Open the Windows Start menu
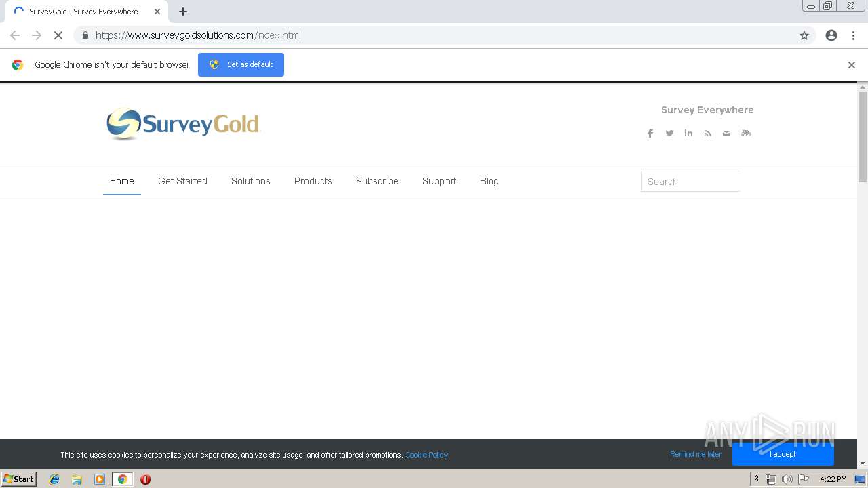This screenshot has height=488, width=868. pyautogui.click(x=19, y=479)
